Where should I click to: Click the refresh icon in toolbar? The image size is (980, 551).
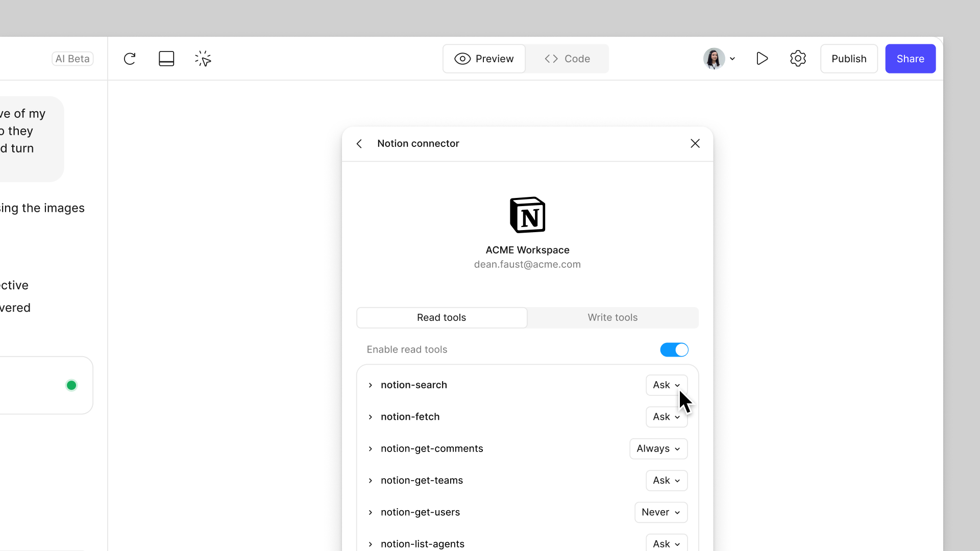(130, 59)
